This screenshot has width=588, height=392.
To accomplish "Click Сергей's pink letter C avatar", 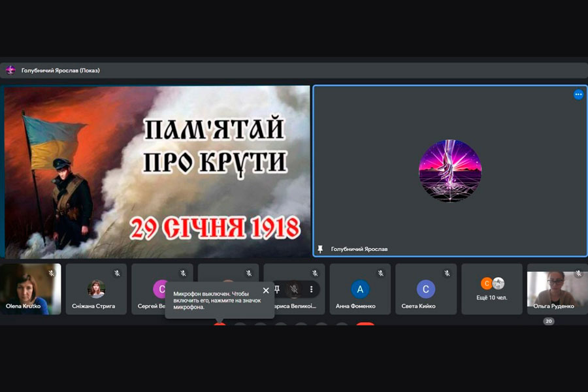I will pos(161,289).
